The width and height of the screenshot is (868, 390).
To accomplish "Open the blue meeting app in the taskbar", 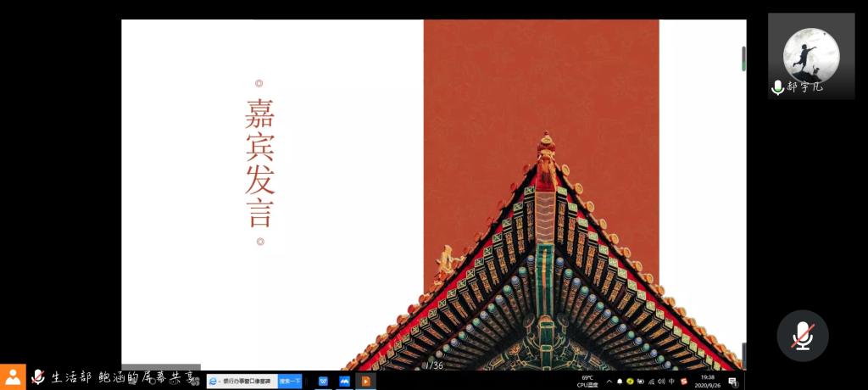I will [x=344, y=382].
